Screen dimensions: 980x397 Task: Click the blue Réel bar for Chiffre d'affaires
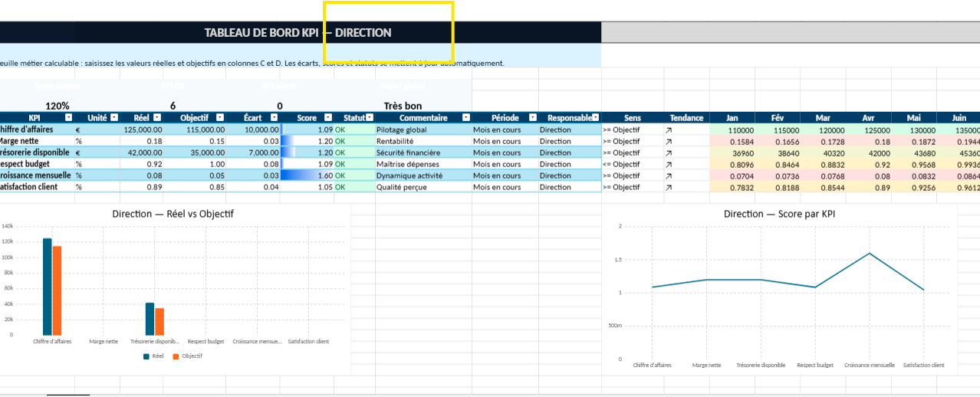[x=48, y=287]
